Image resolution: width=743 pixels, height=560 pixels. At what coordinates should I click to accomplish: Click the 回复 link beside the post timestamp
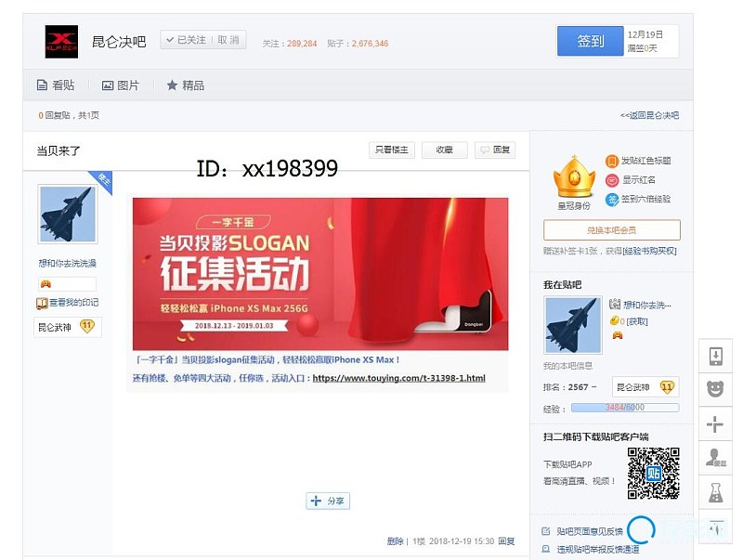506,541
